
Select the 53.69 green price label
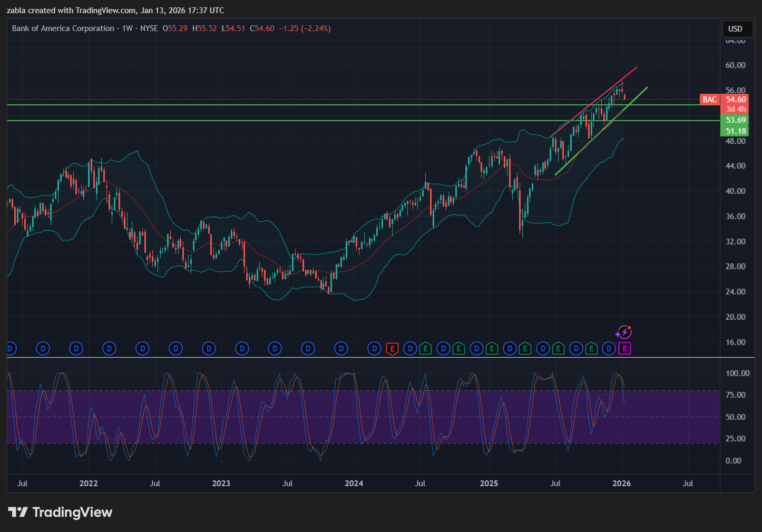pos(736,120)
